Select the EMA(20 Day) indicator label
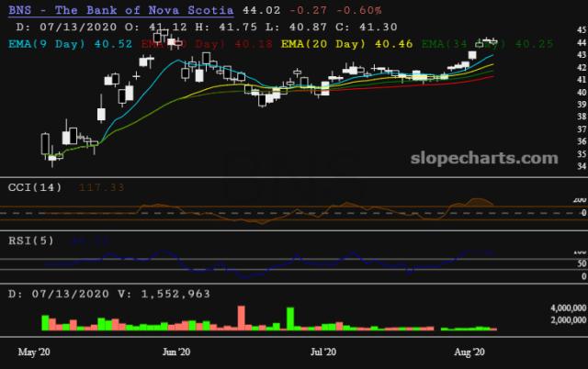The width and height of the screenshot is (588, 369). (x=322, y=42)
